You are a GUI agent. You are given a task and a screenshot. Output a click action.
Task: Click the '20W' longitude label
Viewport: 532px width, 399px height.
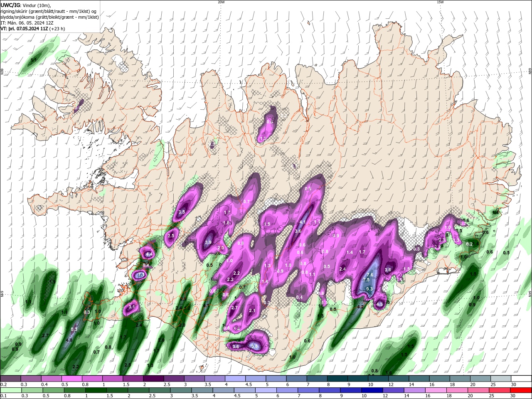point(221,2)
